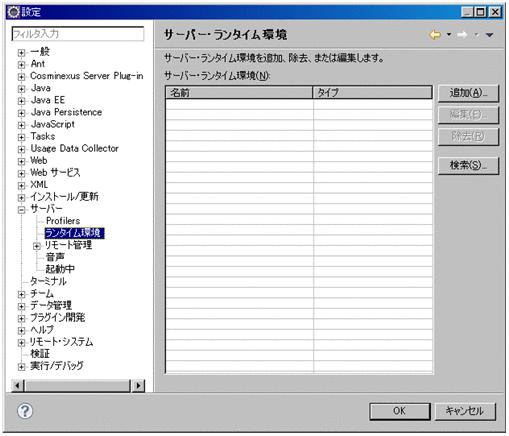The height and width of the screenshot is (436, 509).
Task: Select the ターミナル tree item
Action: [48, 281]
